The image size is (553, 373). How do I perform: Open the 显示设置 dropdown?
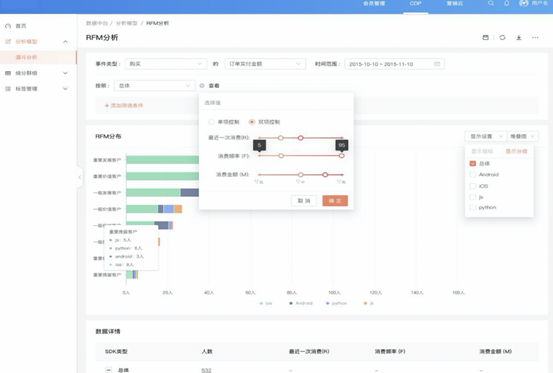tap(486, 136)
